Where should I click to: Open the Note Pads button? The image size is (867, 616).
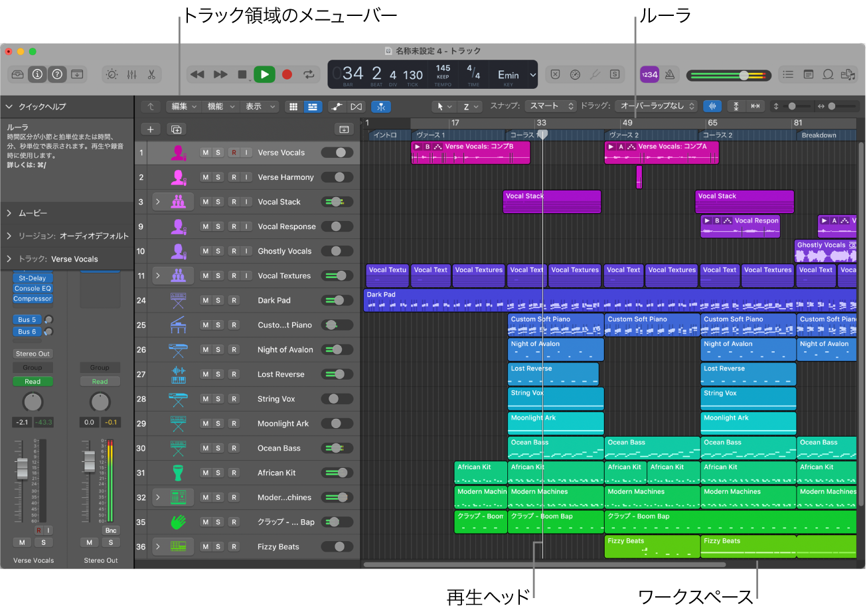(x=808, y=74)
